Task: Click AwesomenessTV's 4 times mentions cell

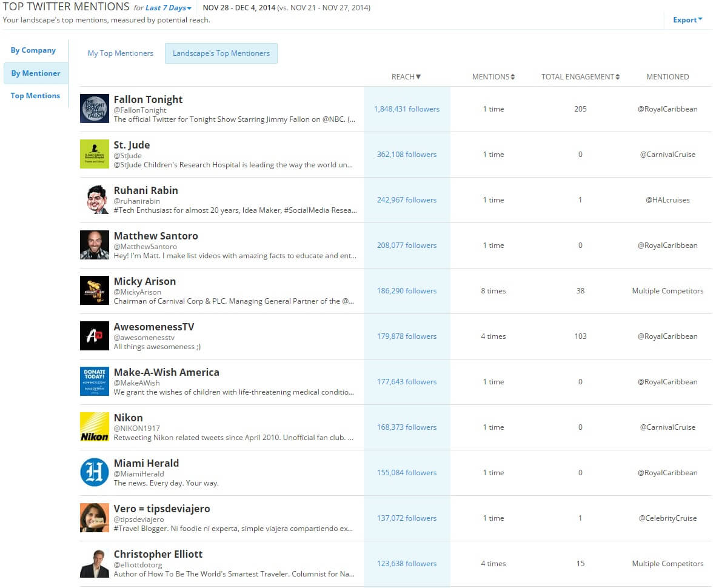Action: click(x=493, y=336)
